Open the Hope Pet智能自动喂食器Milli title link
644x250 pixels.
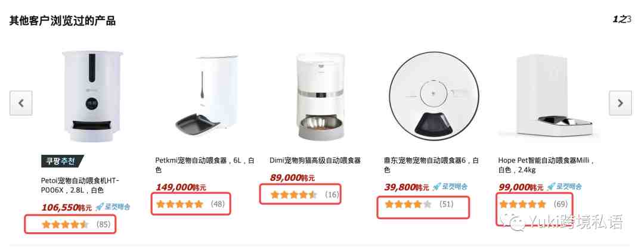[547, 165]
